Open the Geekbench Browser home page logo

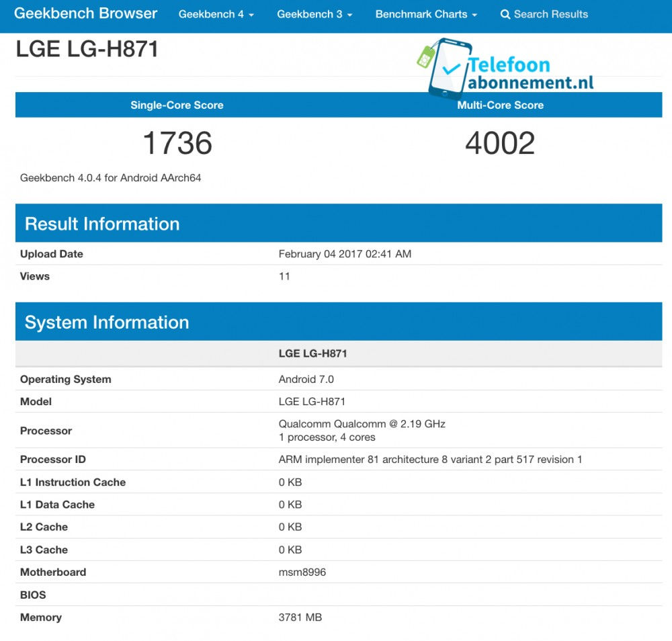85,13
